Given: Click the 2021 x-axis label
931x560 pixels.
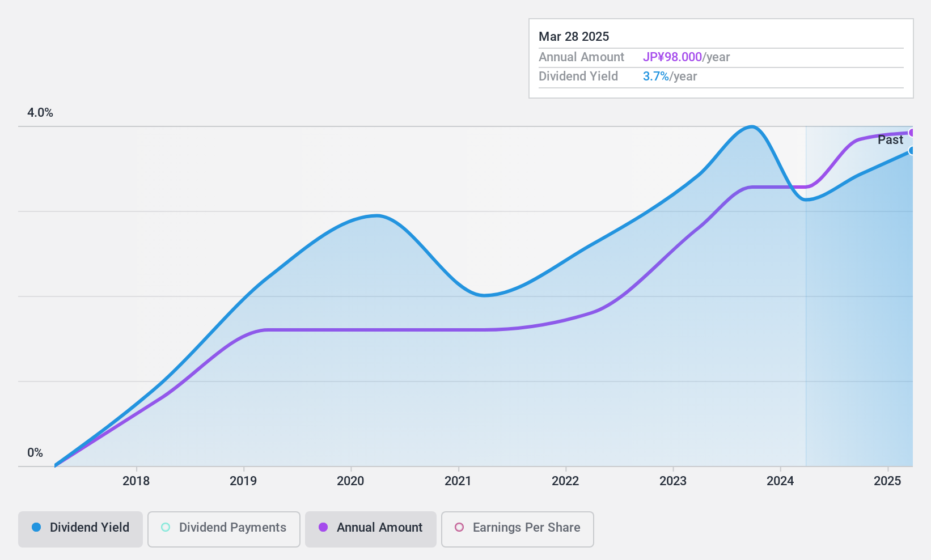Looking at the screenshot, I should [x=458, y=481].
